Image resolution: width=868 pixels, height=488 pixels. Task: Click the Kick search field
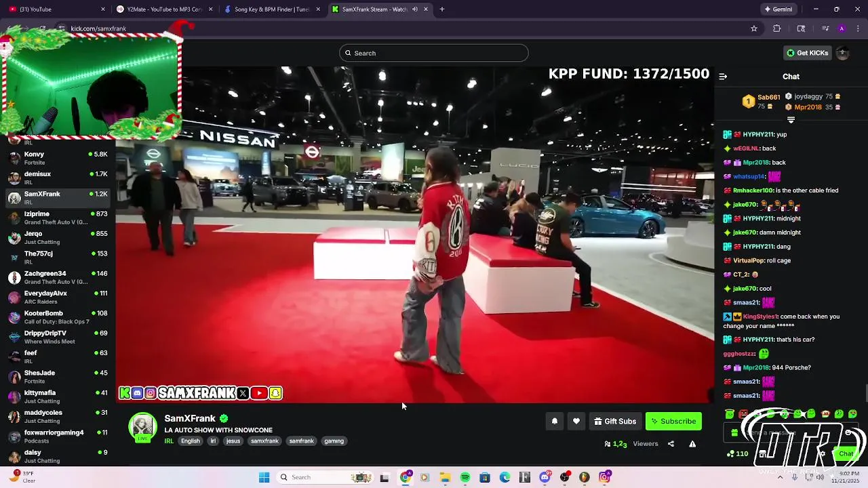pyautogui.click(x=433, y=53)
